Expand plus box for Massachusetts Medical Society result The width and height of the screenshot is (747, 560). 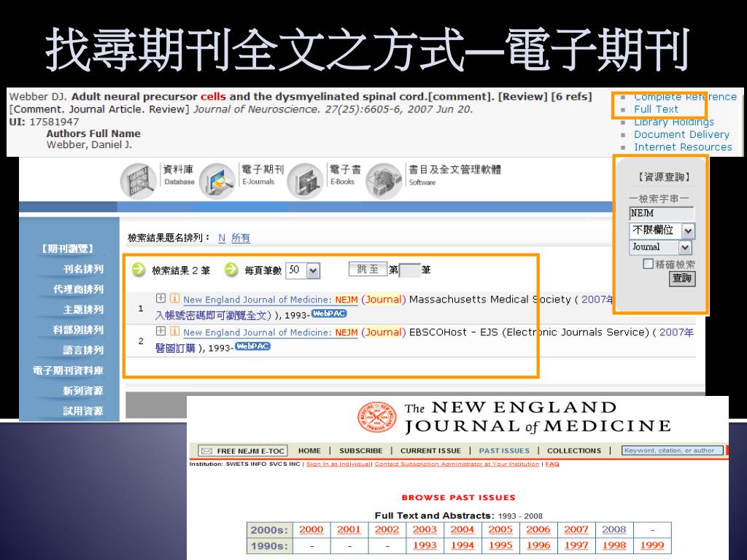pyautogui.click(x=160, y=298)
